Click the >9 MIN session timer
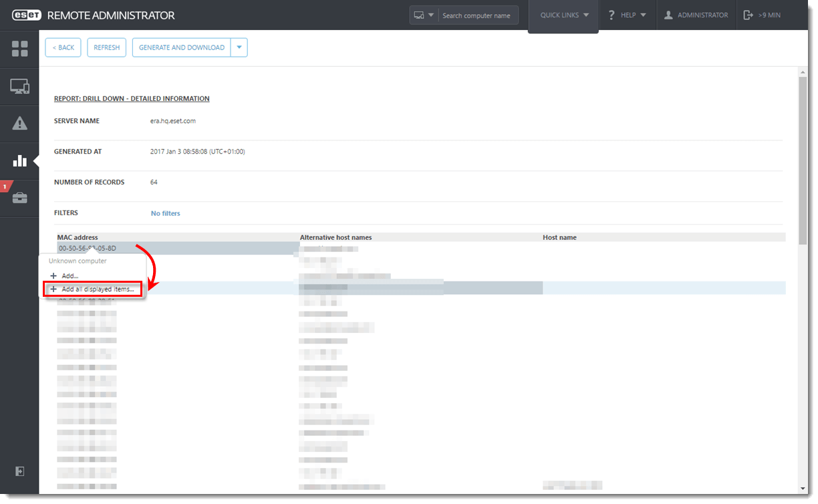The width and height of the screenshot is (818, 504). [769, 15]
